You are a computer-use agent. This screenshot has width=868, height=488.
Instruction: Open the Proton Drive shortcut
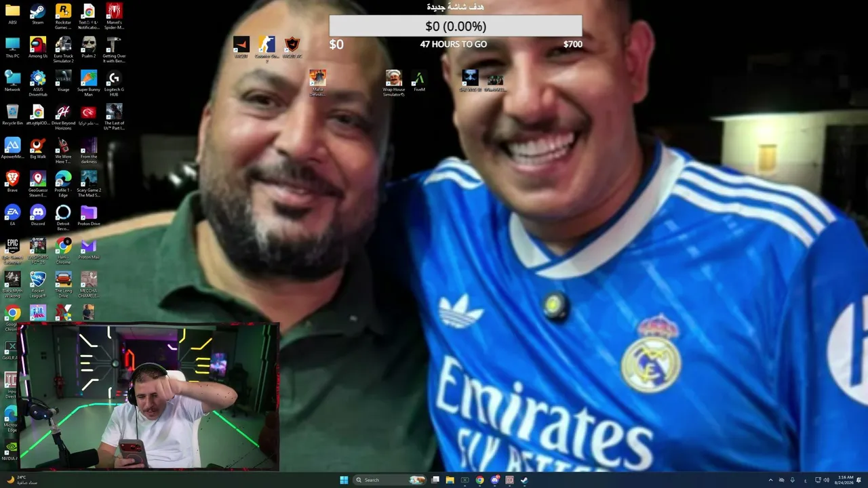click(x=89, y=216)
